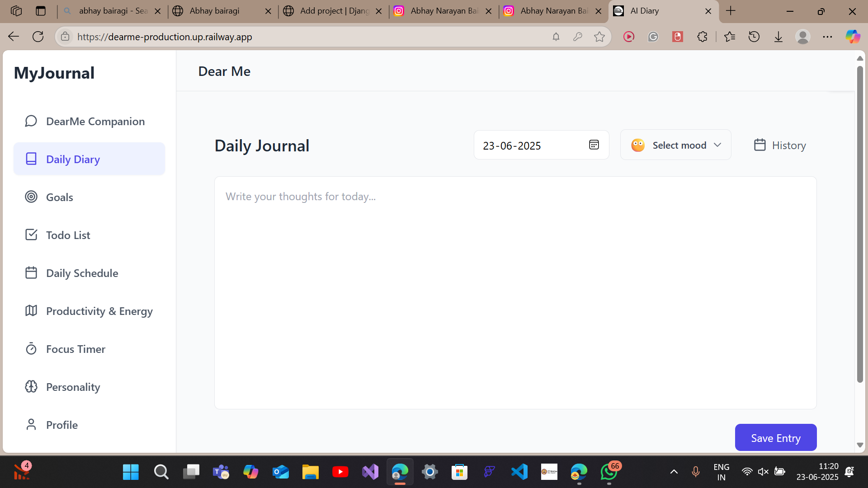Screen dimensions: 868x488
Task: Refresh the page
Action: coord(38,37)
